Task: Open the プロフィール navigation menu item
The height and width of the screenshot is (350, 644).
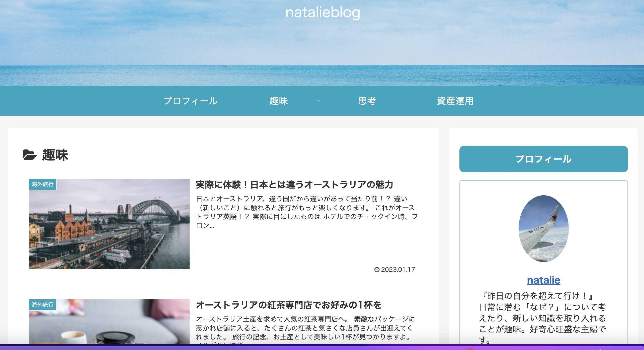Action: coord(190,101)
